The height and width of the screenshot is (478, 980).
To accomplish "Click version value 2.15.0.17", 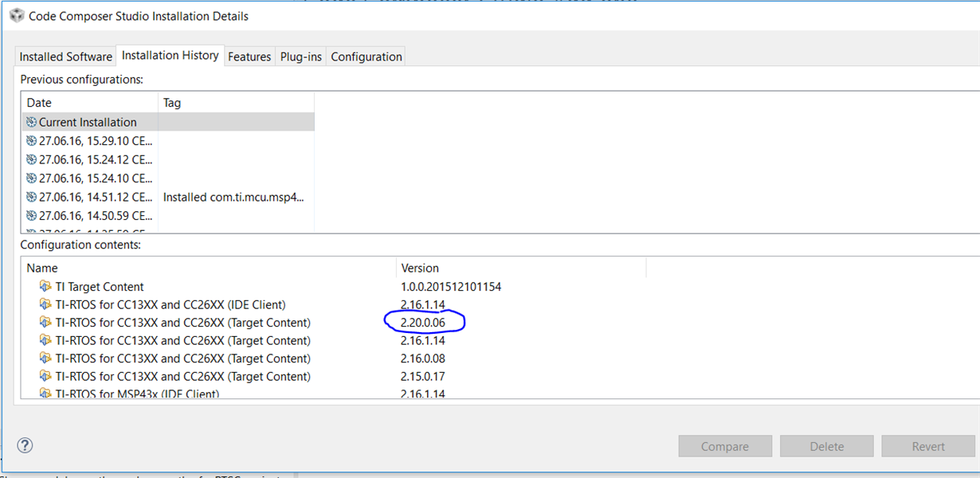I will (423, 376).
